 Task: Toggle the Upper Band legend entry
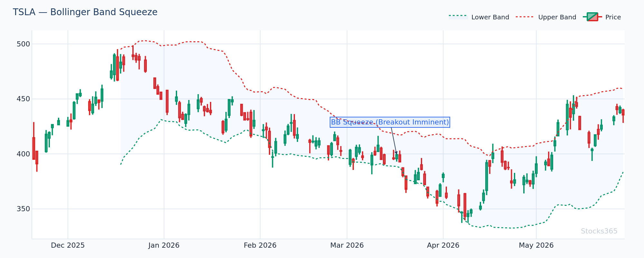(x=546, y=17)
